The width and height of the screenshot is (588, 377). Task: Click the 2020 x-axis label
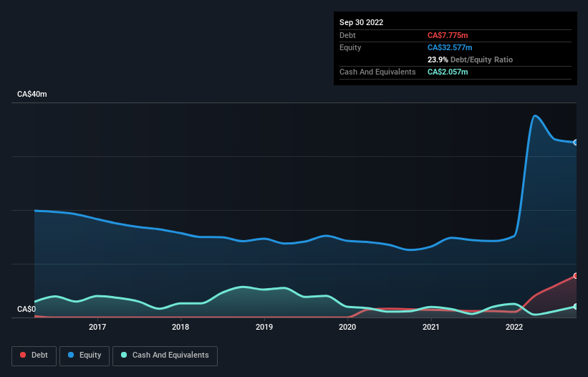347,327
